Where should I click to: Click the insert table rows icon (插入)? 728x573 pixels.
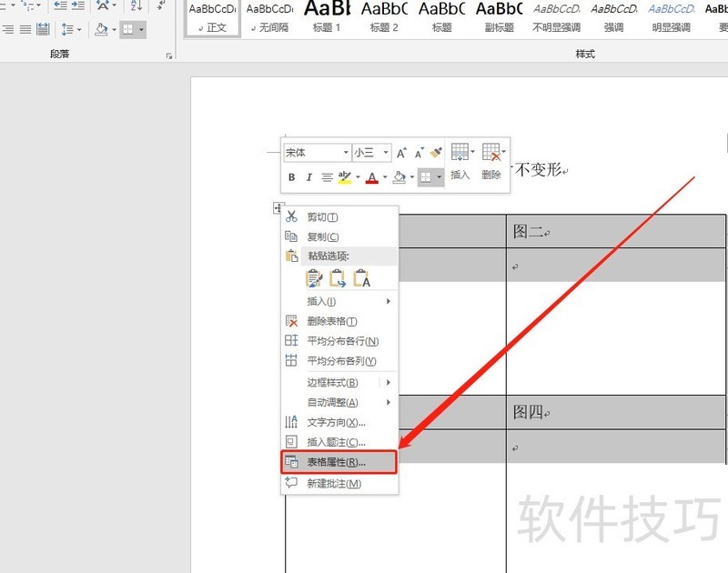(460, 152)
